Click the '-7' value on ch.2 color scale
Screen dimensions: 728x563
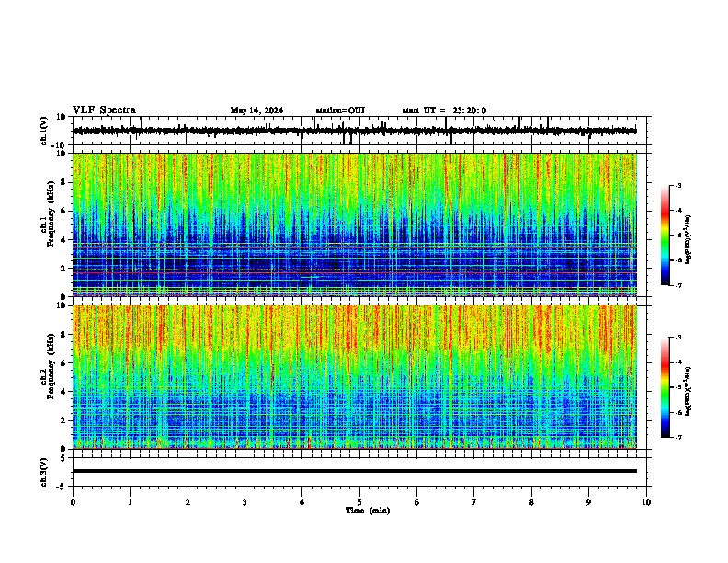click(678, 438)
